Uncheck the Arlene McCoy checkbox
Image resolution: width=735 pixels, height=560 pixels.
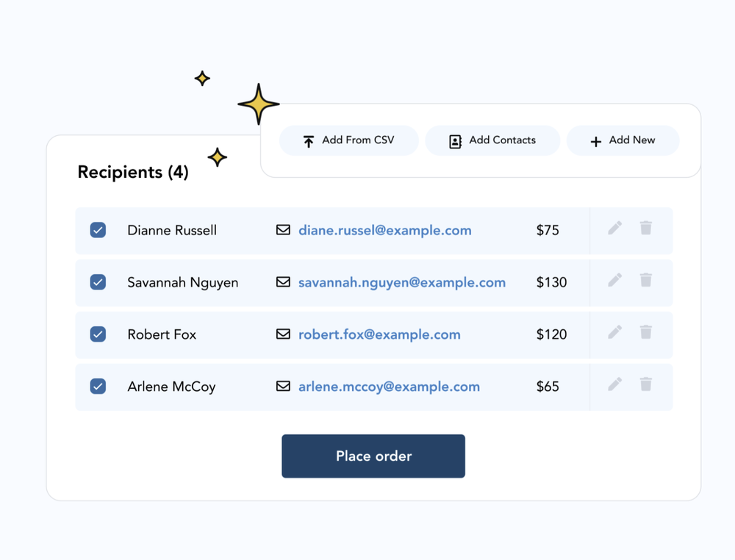(98, 386)
